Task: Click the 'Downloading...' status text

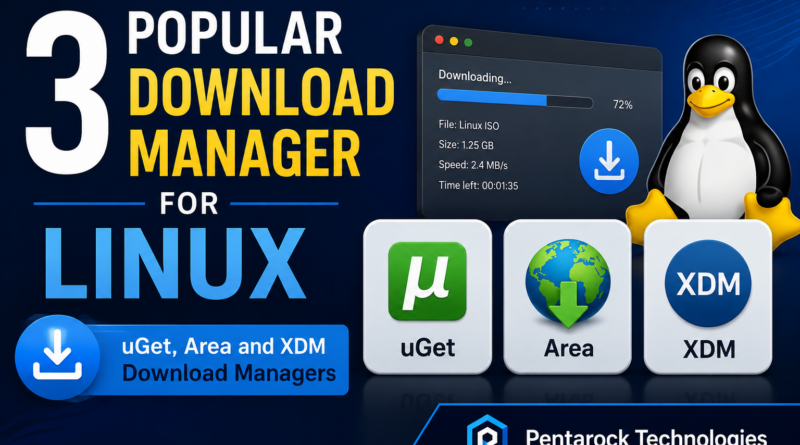Action: pos(474,77)
